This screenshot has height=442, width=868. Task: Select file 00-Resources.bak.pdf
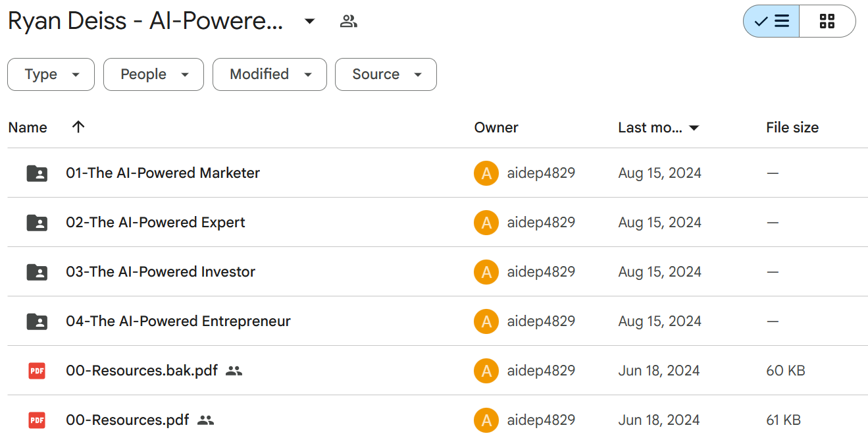pyautogui.click(x=141, y=371)
